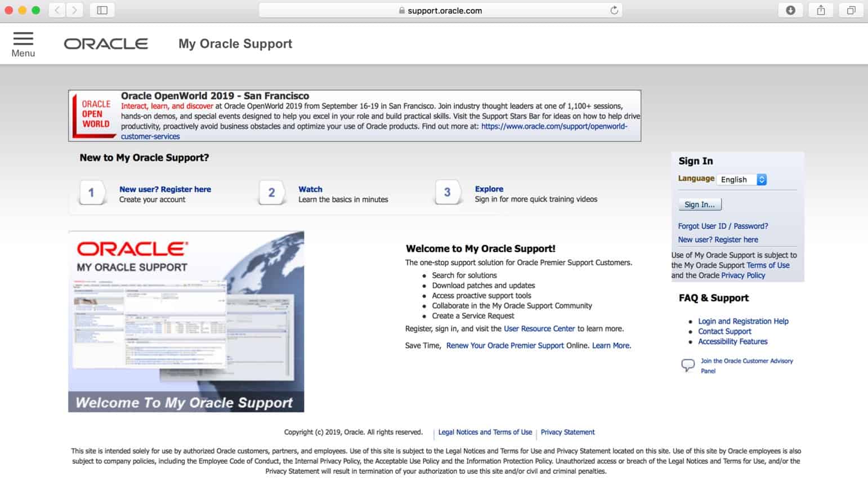The height and width of the screenshot is (494, 868).
Task: Click the Sign In... button
Action: click(699, 204)
